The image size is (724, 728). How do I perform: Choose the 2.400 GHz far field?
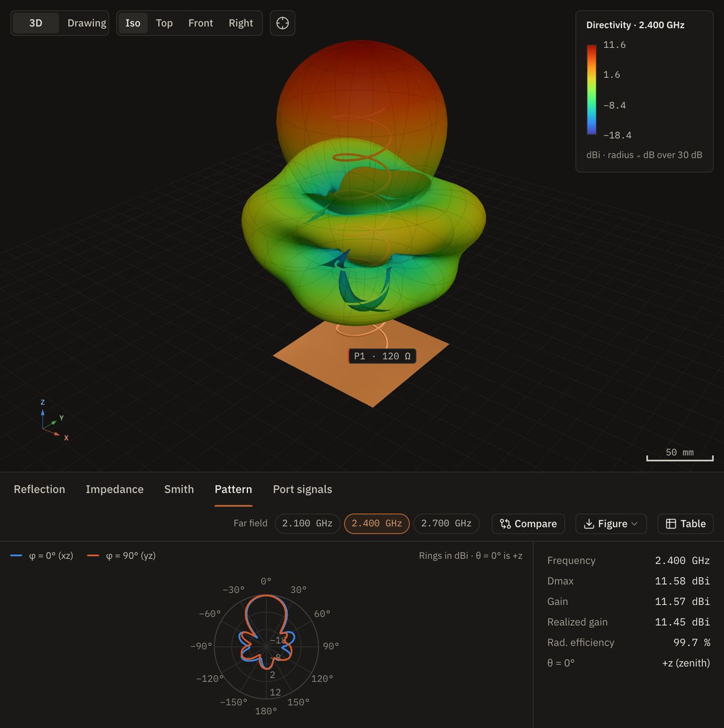point(376,523)
